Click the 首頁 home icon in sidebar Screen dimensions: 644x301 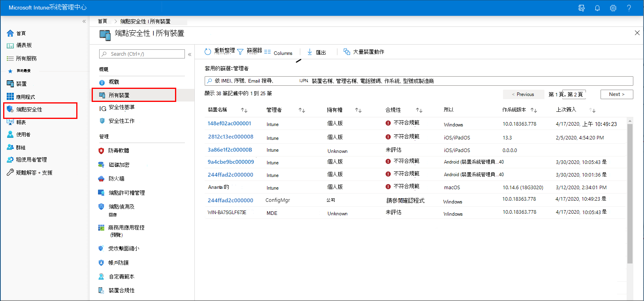click(x=10, y=33)
